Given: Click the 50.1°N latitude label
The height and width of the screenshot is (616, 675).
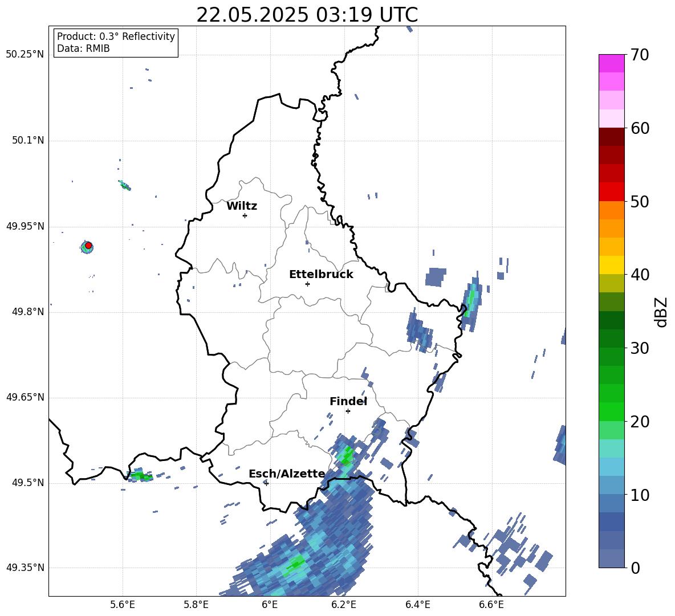Looking at the screenshot, I should (28, 141).
